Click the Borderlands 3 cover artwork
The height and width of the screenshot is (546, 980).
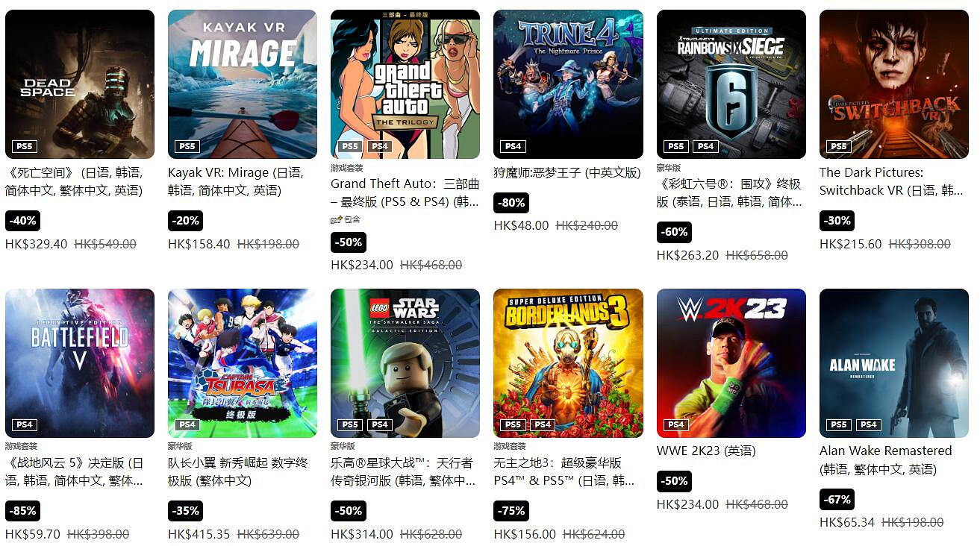click(568, 363)
